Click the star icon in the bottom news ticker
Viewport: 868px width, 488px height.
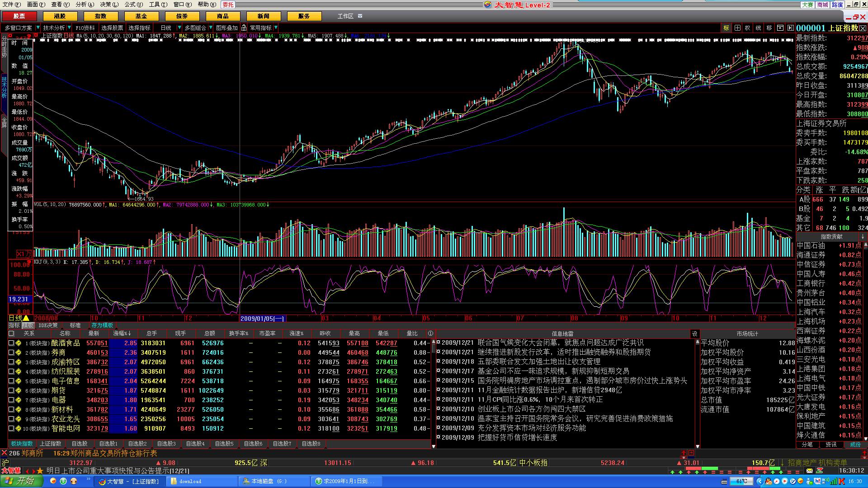coord(40,471)
